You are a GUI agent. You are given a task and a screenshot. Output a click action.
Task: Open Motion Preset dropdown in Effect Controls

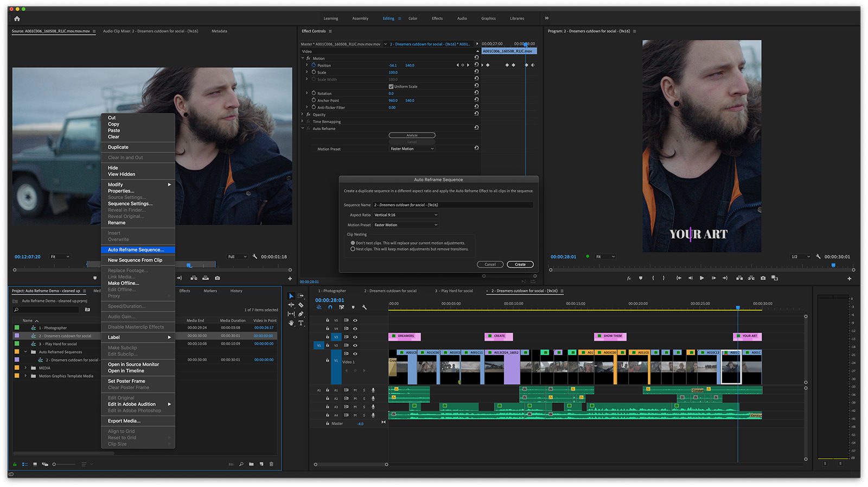[412, 149]
